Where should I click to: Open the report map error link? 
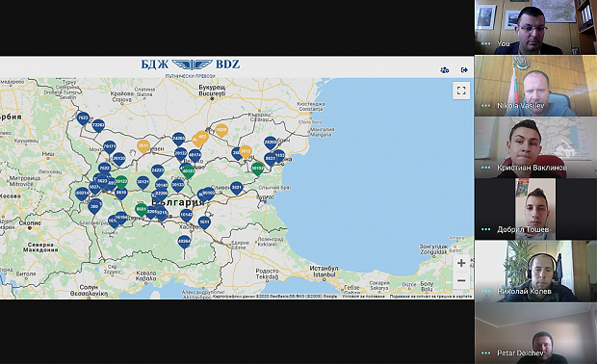(x=430, y=297)
